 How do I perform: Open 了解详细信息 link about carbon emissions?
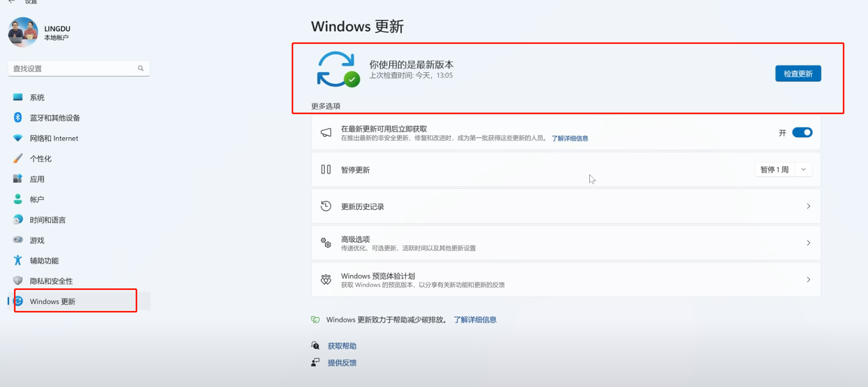[x=475, y=319]
